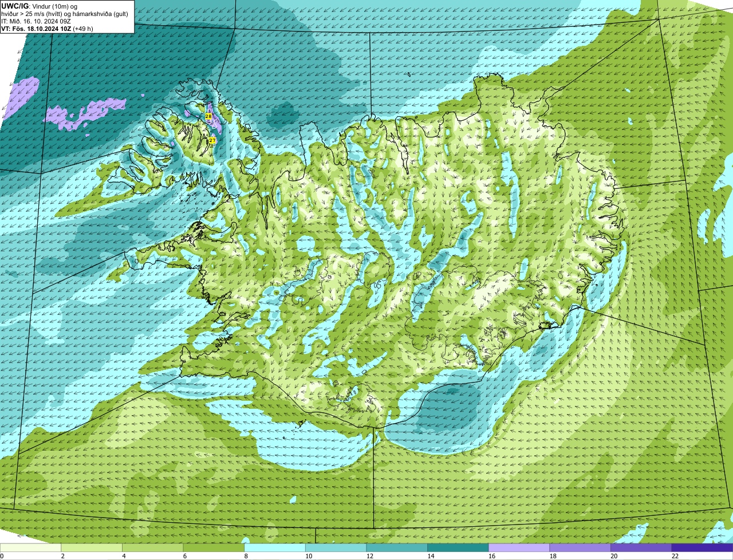Screen dimensions: 733x560
Task: Select the 6–8 m/s darker green legend swatch
Action: [214, 548]
